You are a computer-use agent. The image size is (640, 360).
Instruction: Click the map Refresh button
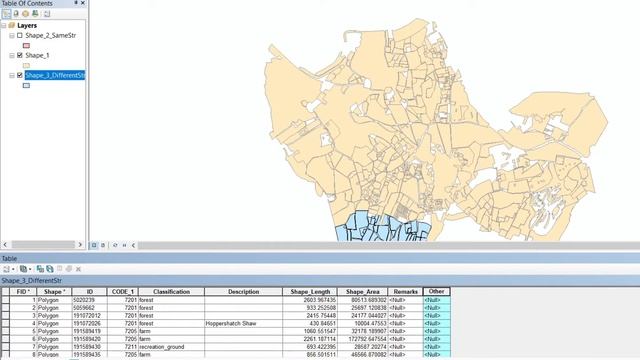tap(115, 245)
